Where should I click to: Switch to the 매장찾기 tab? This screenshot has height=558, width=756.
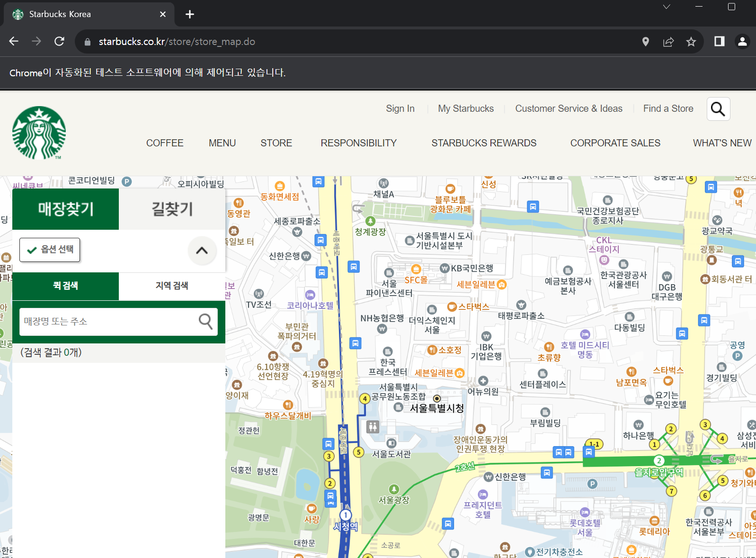click(x=65, y=209)
